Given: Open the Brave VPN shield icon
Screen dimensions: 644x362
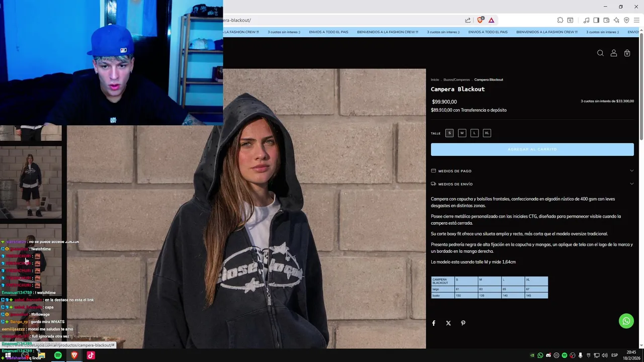Looking at the screenshot, I should tap(626, 20).
